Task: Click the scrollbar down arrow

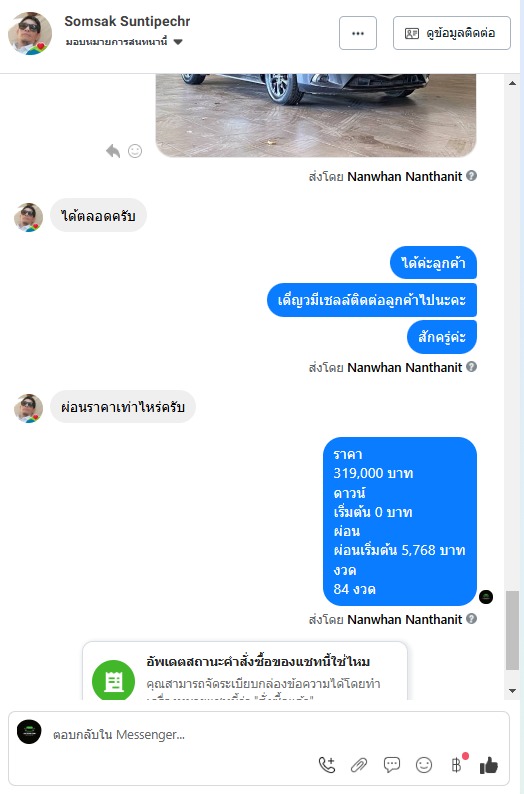Action: pos(512,691)
